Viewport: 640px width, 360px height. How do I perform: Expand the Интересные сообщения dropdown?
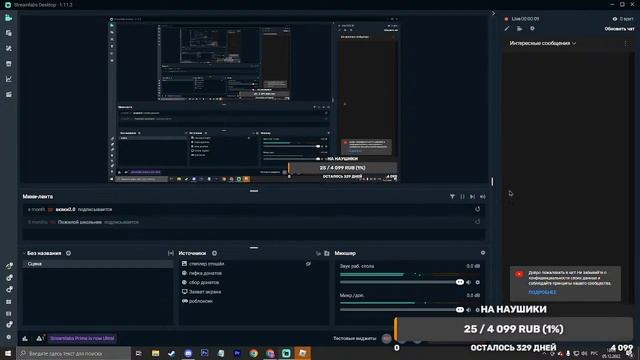click(x=542, y=43)
